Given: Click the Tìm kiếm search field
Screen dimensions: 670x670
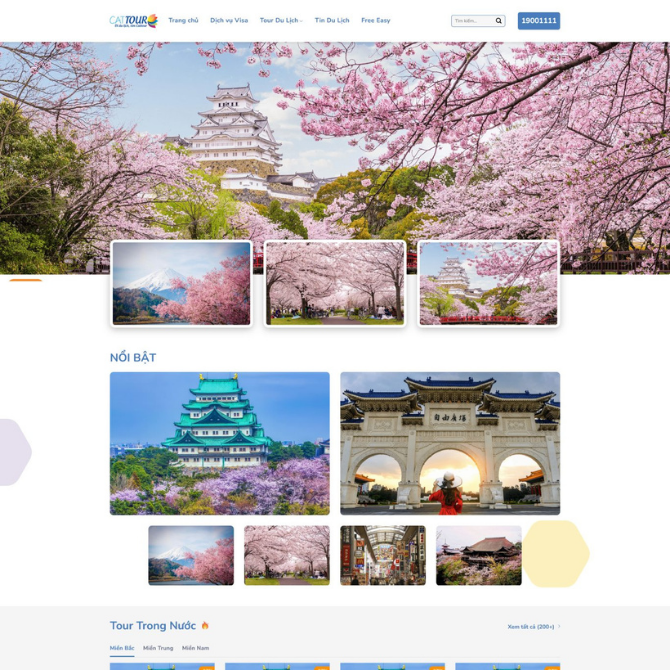Looking at the screenshot, I should [x=472, y=21].
